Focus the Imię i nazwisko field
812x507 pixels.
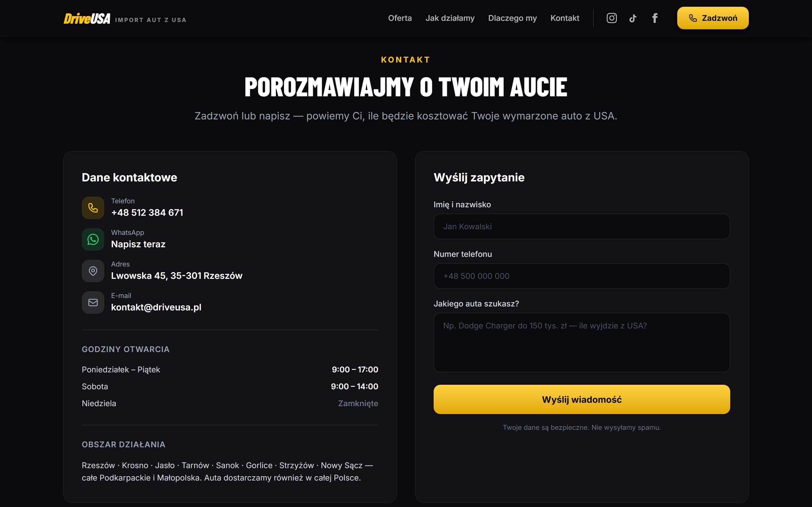point(581,226)
